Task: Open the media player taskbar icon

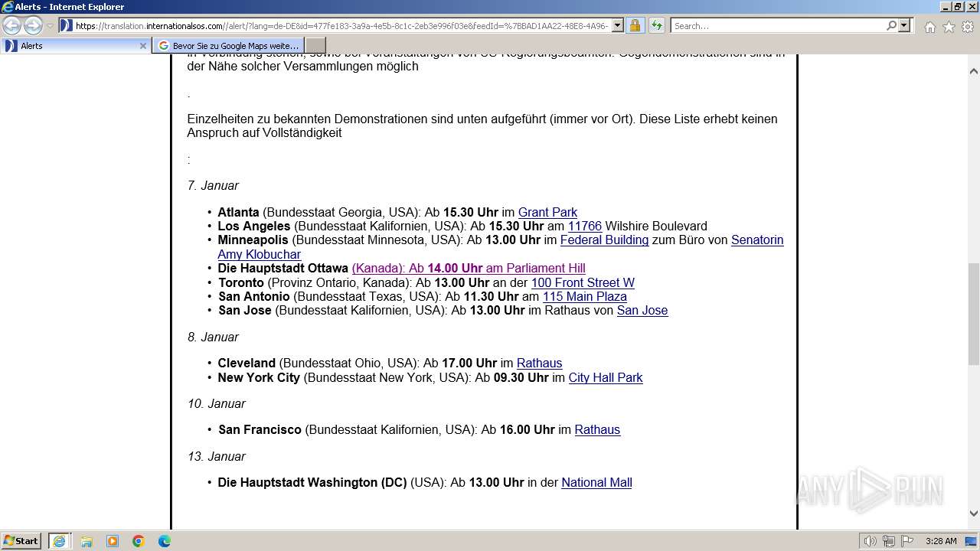Action: coord(113,541)
